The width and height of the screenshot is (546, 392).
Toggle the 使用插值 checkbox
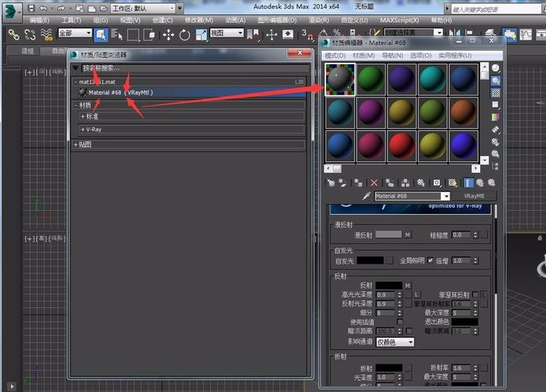point(400,321)
